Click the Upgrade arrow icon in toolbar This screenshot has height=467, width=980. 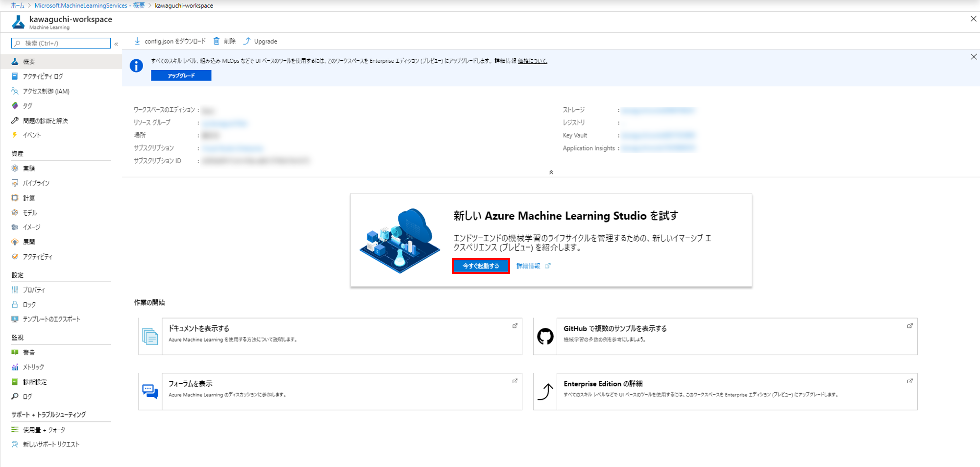[247, 41]
